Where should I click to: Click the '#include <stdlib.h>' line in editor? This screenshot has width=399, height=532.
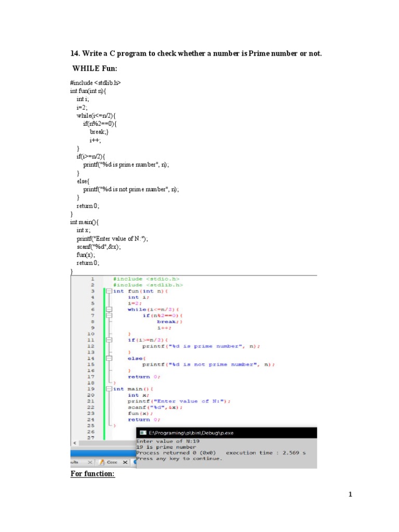click(x=148, y=285)
